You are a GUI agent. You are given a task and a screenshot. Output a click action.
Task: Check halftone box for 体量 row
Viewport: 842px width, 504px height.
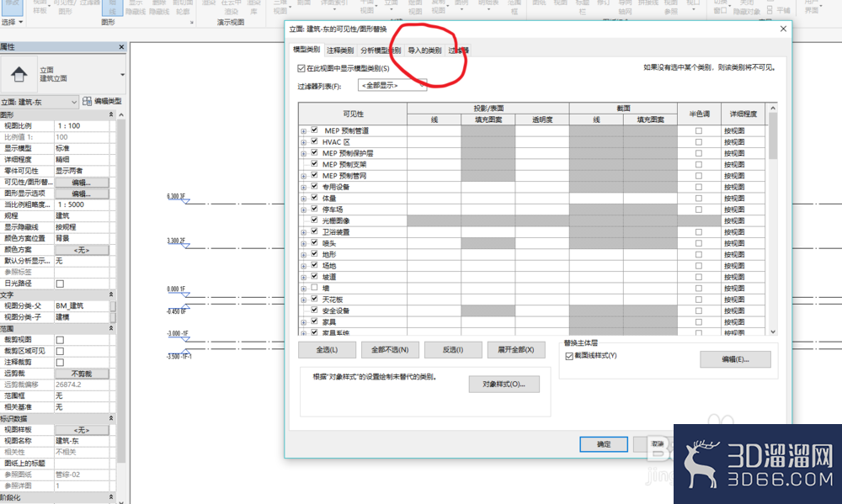pyautogui.click(x=699, y=198)
